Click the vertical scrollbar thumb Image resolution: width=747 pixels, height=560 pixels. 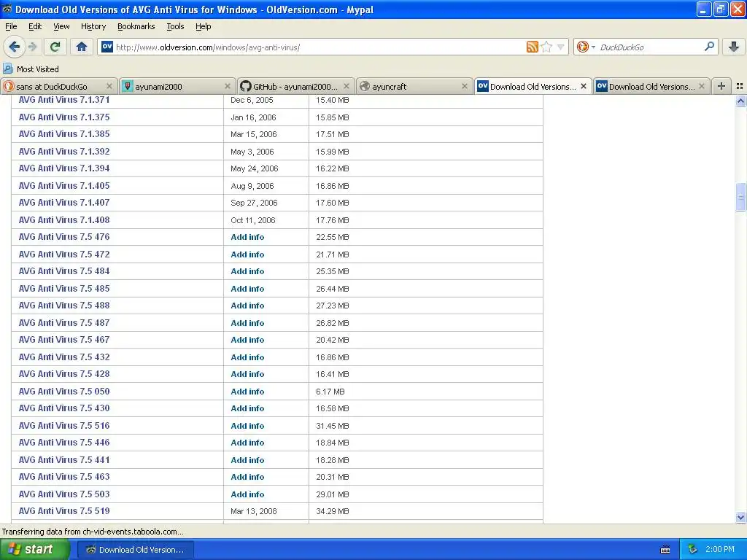[740, 196]
